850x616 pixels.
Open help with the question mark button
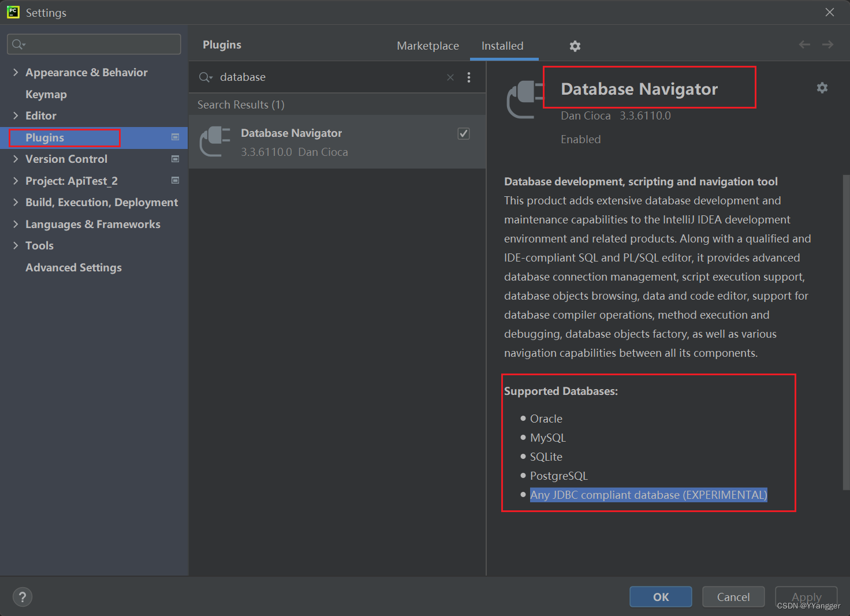point(23,597)
